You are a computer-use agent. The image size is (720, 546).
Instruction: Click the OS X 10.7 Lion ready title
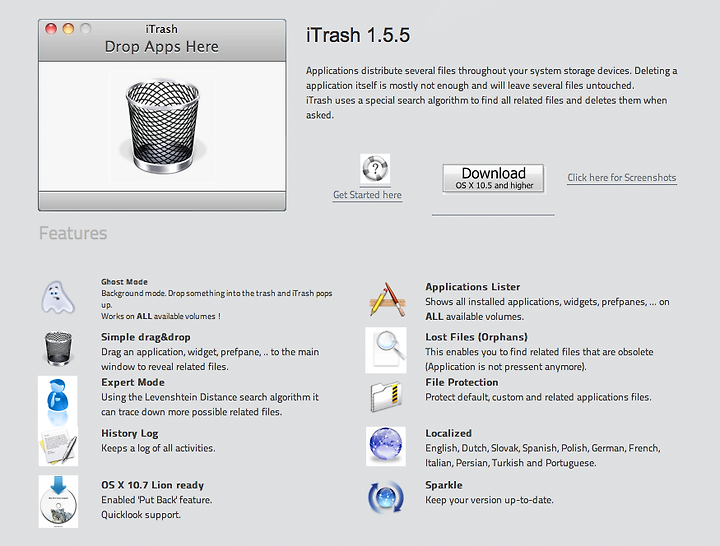(152, 485)
